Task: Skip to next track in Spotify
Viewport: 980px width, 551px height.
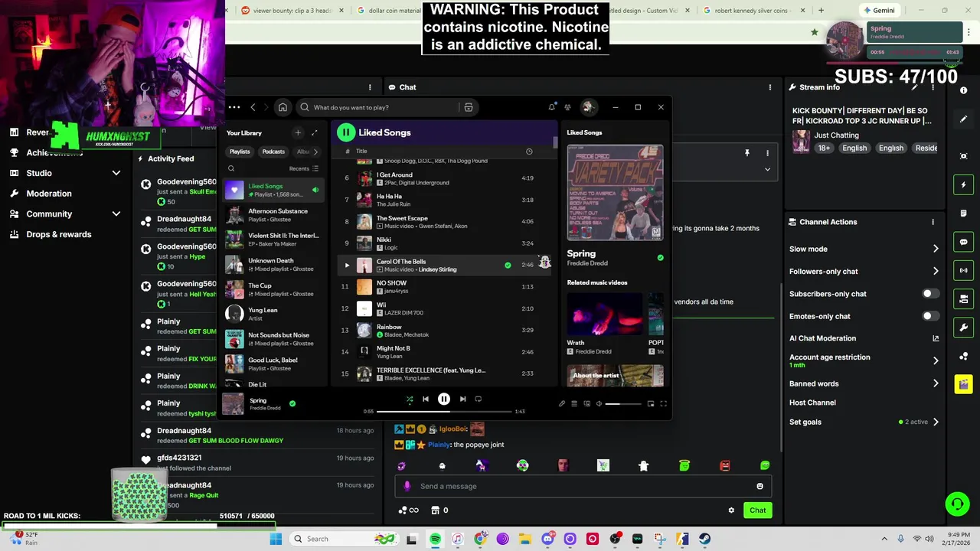Action: (x=462, y=399)
